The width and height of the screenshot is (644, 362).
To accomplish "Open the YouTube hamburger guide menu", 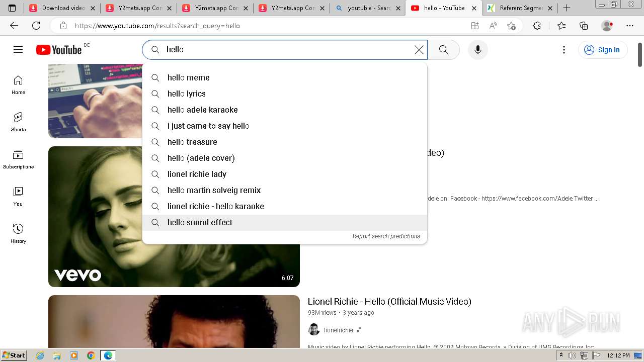I will 18,49.
